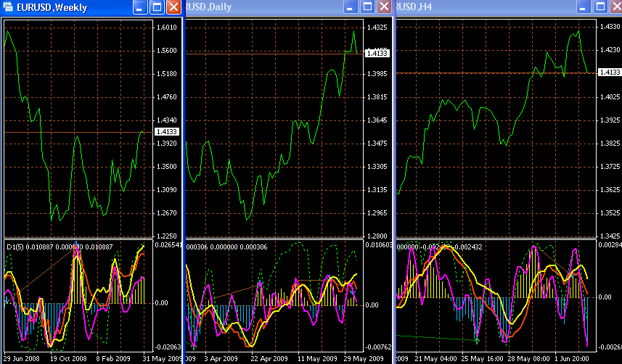Click the -0.02063 indicator scale value
Screen dimensions: 622x364
(x=168, y=347)
